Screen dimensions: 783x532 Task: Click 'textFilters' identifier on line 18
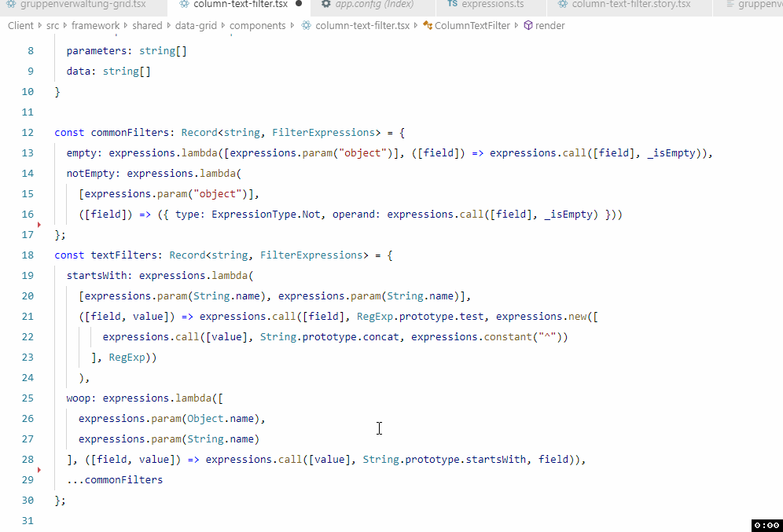tap(124, 255)
